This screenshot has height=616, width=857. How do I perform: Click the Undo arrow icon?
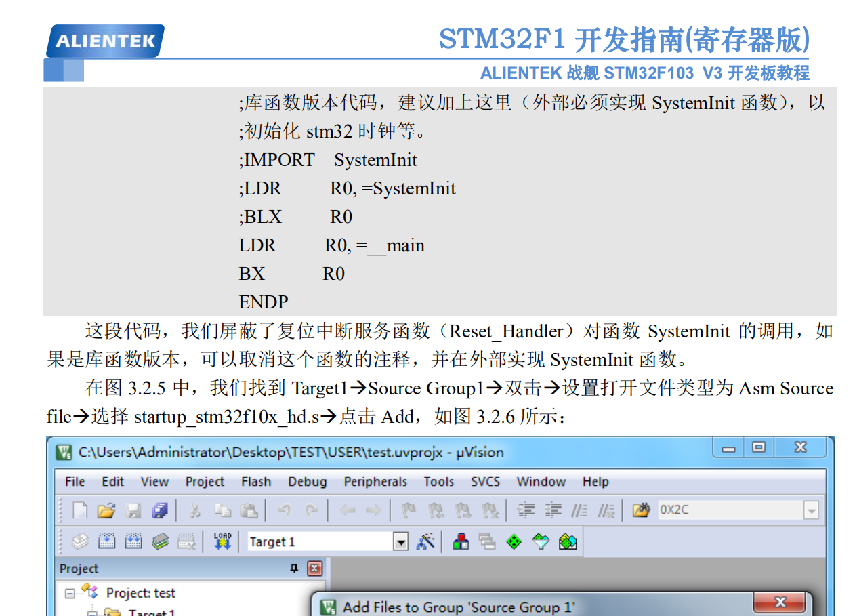tap(284, 510)
